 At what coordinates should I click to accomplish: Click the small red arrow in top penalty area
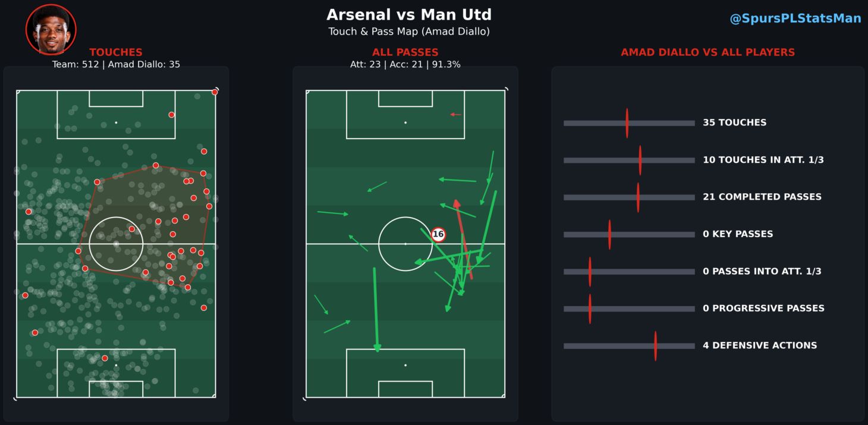pos(455,114)
